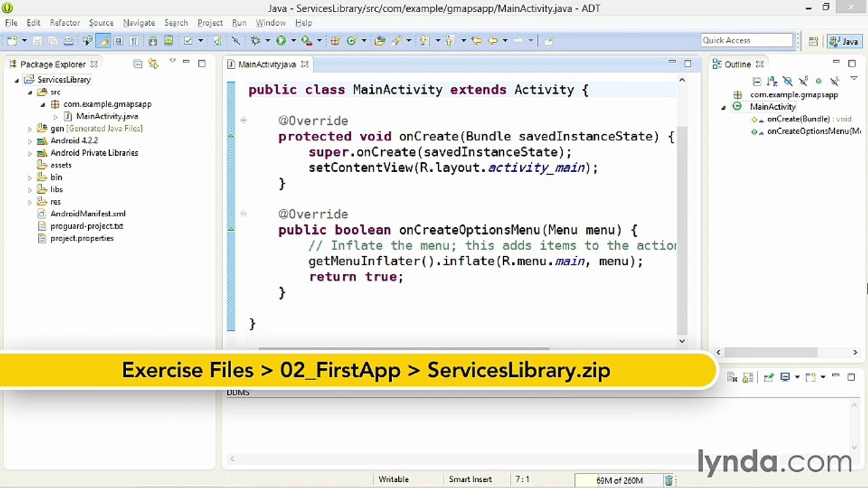Select project.properties file
Image resolution: width=868 pixels, height=488 pixels.
pyautogui.click(x=81, y=239)
